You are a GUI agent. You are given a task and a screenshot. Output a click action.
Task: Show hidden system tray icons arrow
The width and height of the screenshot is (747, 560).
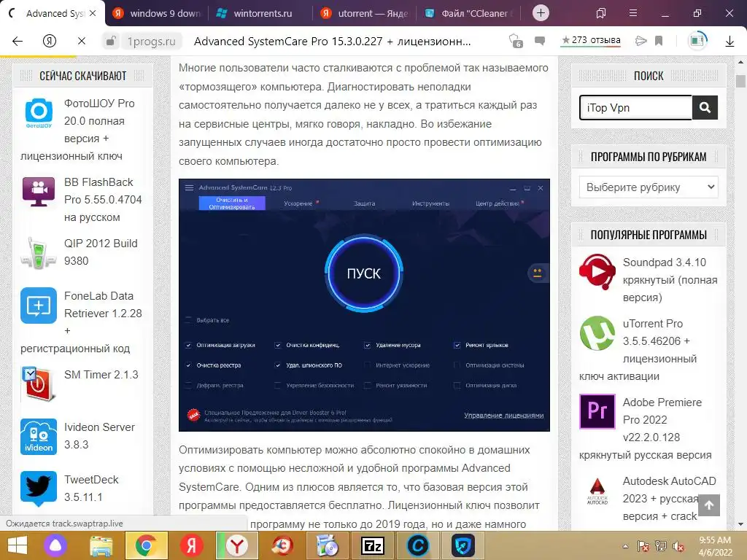(x=625, y=546)
